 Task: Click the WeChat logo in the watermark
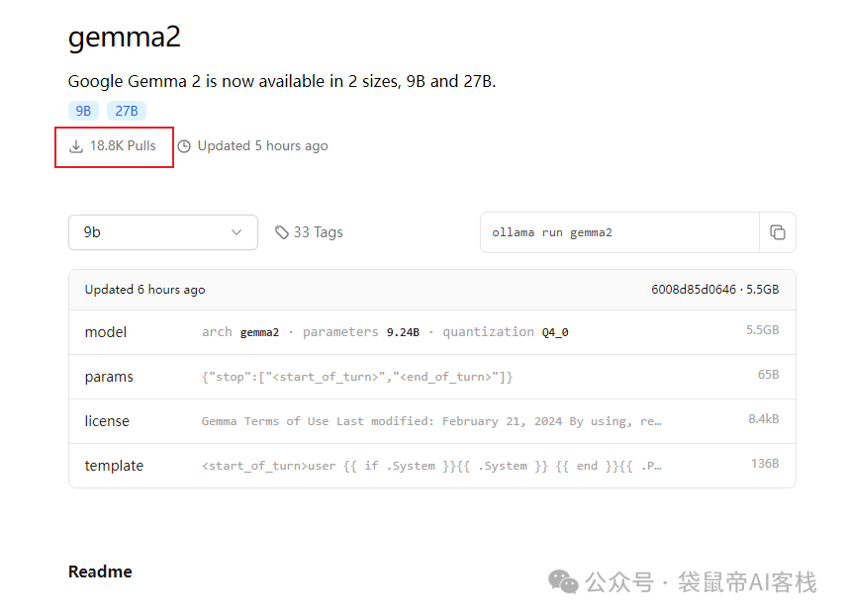click(564, 582)
